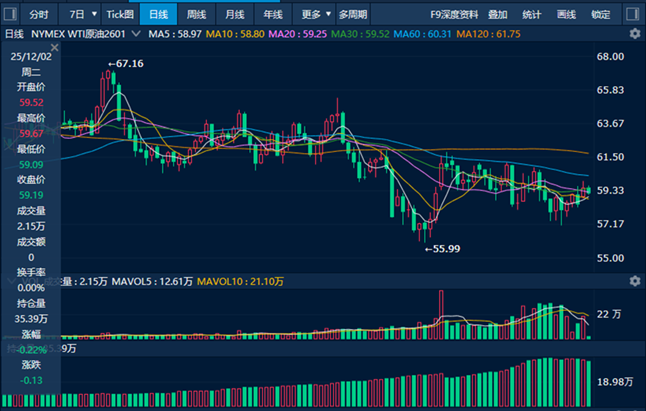Click the panel layout icon at top-left
This screenshot has width=646, height=411.
(10, 15)
